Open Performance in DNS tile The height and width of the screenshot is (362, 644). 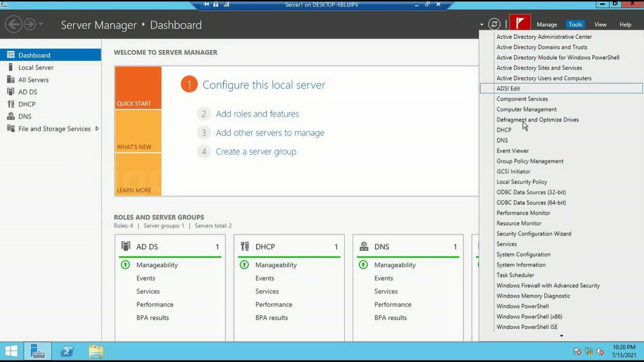tap(392, 304)
